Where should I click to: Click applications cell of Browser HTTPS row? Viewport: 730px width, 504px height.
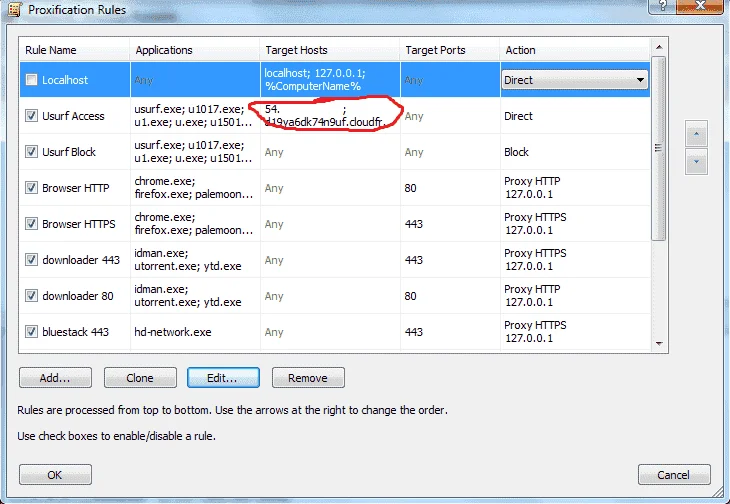[x=195, y=224]
